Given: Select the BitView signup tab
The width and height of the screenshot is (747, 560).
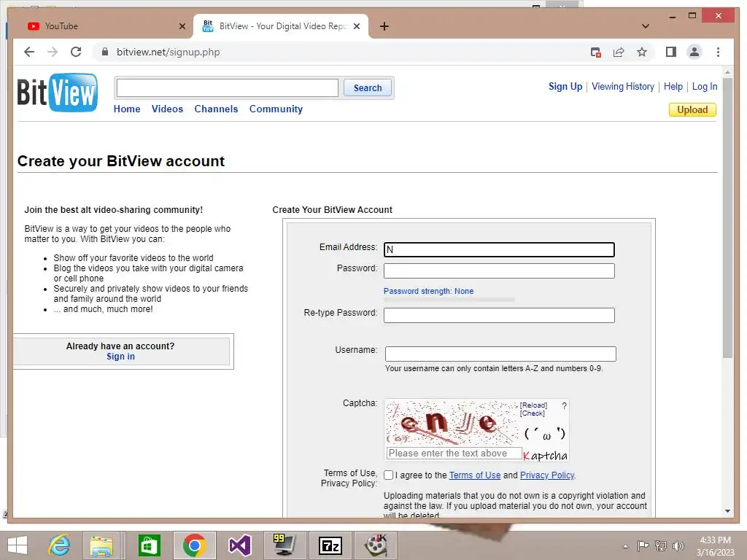Looking at the screenshot, I should click(x=281, y=26).
